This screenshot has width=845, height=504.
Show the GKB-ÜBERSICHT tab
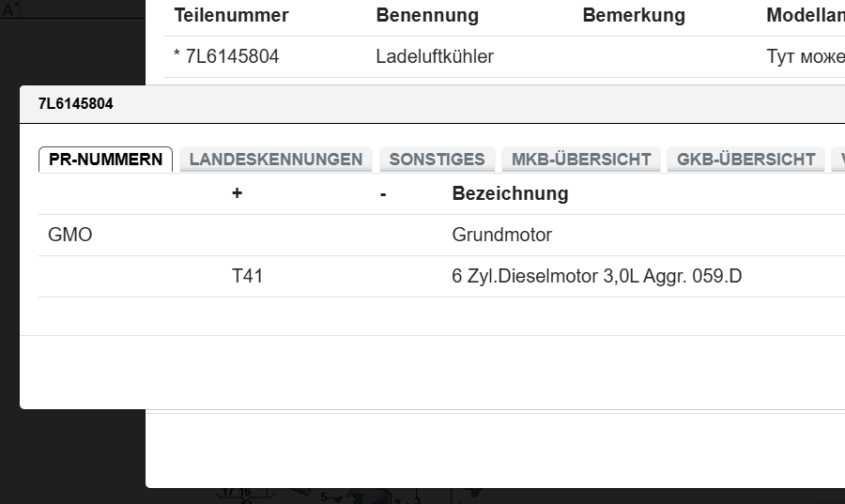coord(745,160)
